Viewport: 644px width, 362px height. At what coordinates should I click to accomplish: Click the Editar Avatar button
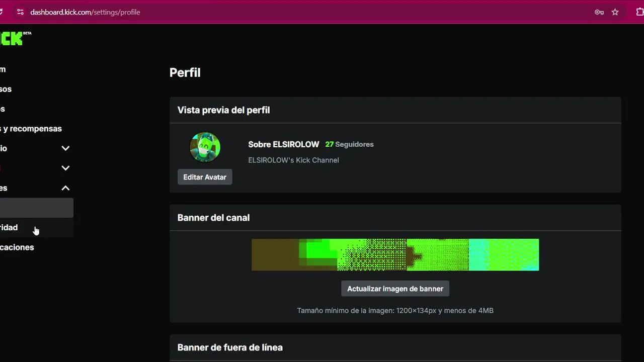[x=205, y=177]
